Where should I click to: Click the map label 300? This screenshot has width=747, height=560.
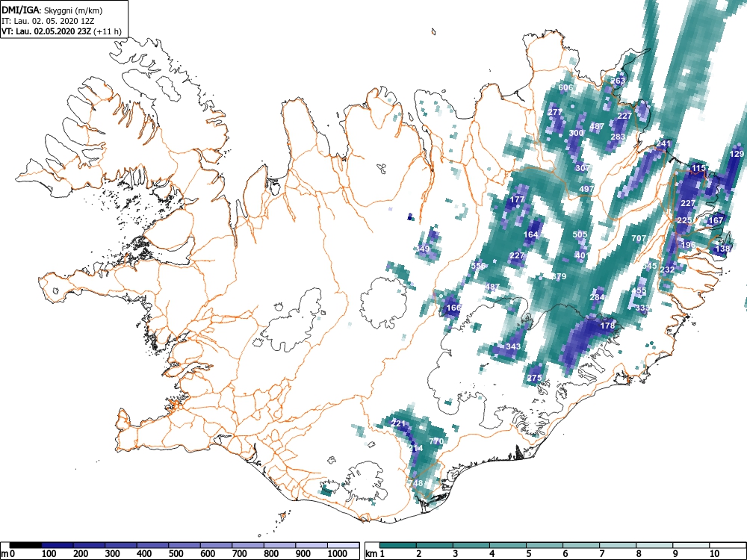click(x=576, y=133)
